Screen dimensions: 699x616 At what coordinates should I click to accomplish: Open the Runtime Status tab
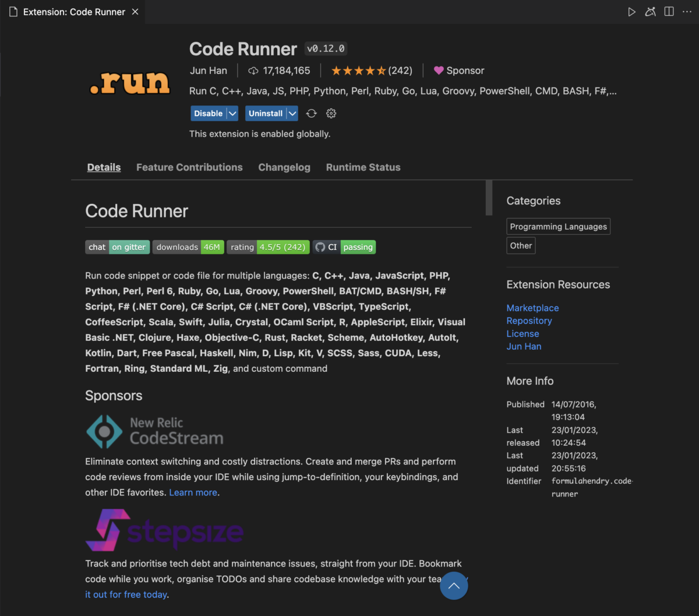pos(363,167)
